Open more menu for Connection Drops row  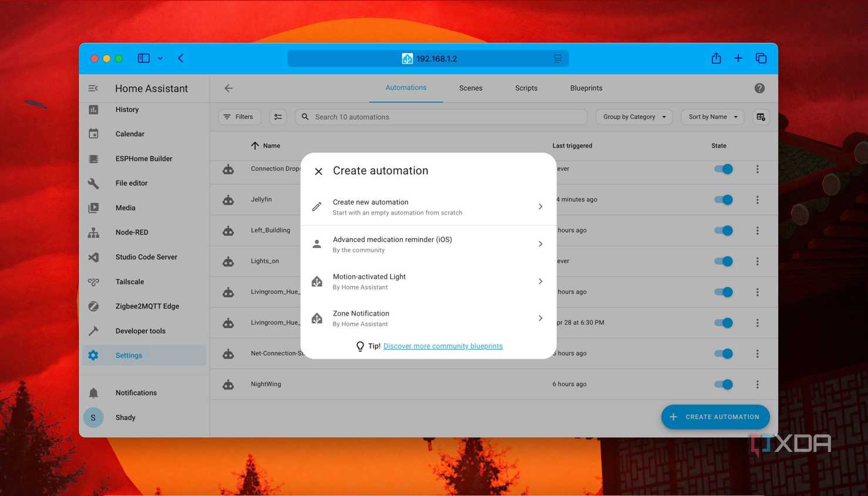(x=758, y=169)
